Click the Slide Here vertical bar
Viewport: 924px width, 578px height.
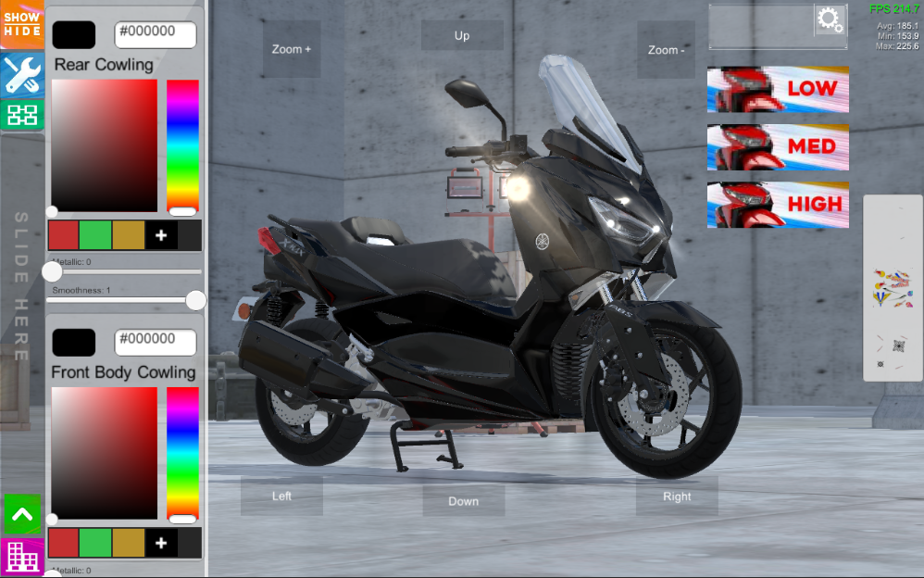tap(22, 286)
